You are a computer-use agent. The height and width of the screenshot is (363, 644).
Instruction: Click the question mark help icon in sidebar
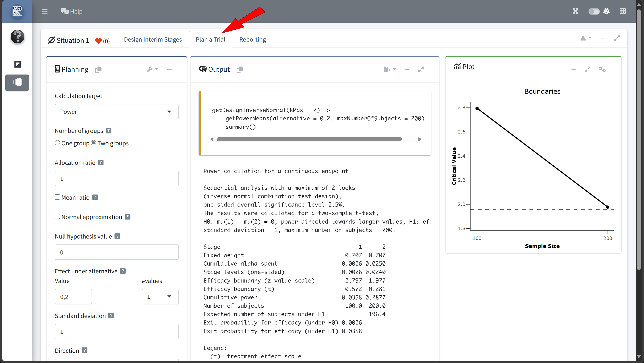click(17, 36)
